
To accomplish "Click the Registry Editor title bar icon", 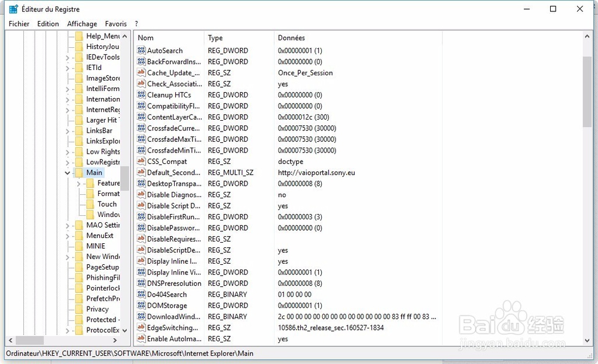I will click(13, 9).
